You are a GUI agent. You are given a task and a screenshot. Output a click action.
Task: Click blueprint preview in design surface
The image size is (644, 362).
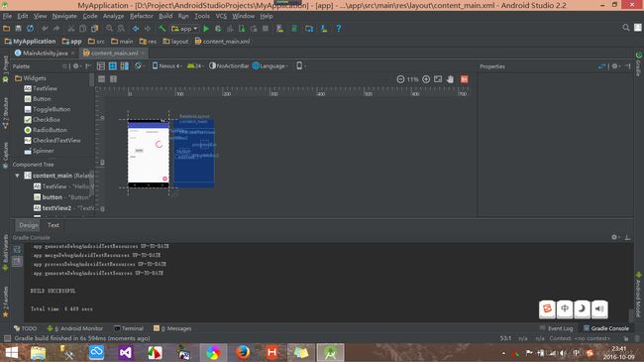(194, 154)
